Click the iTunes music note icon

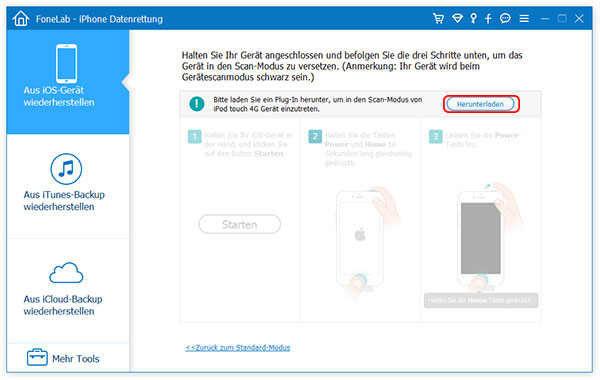[66, 169]
